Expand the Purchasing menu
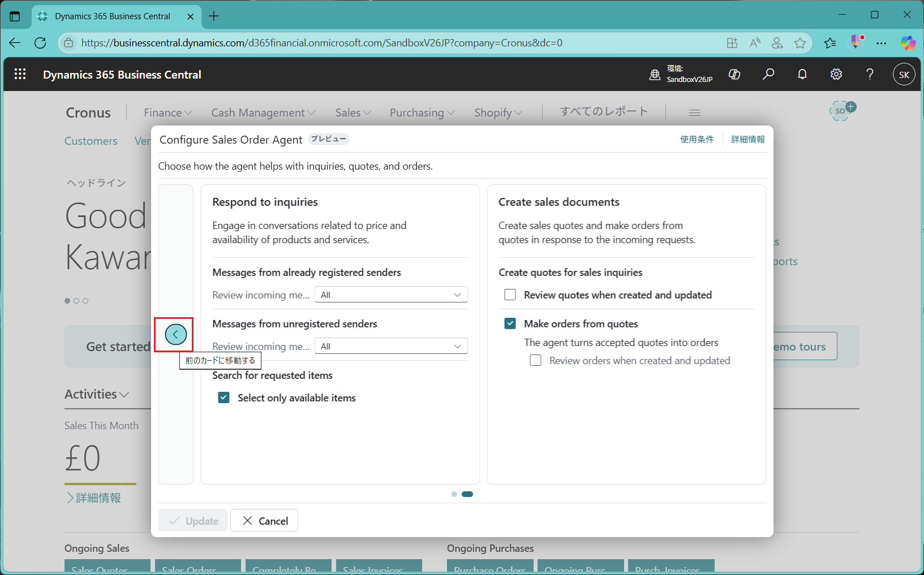This screenshot has width=924, height=575. click(422, 113)
